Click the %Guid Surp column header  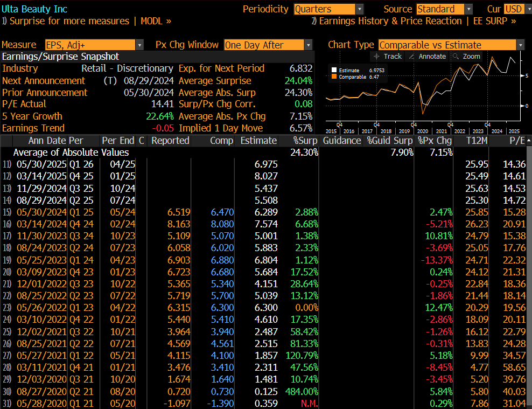pyautogui.click(x=389, y=141)
